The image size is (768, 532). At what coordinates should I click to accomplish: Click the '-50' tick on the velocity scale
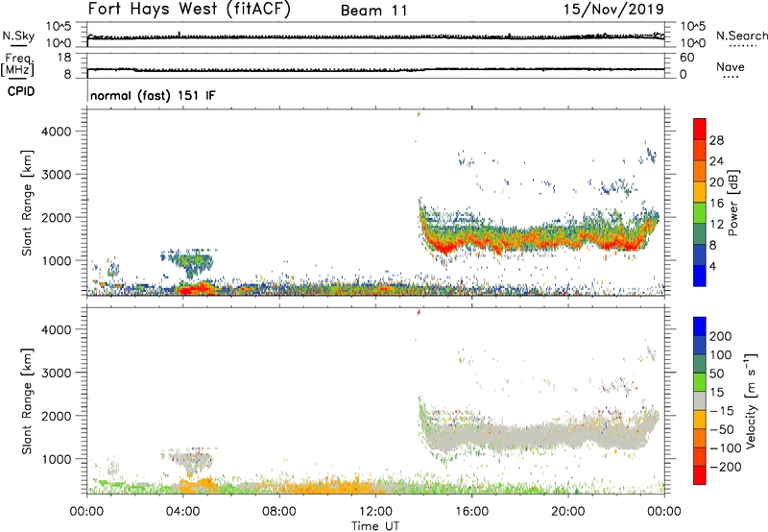pos(721,429)
